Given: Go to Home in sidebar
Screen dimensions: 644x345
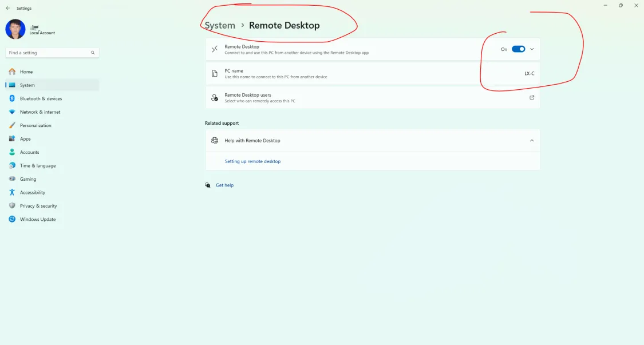Looking at the screenshot, I should (x=26, y=72).
